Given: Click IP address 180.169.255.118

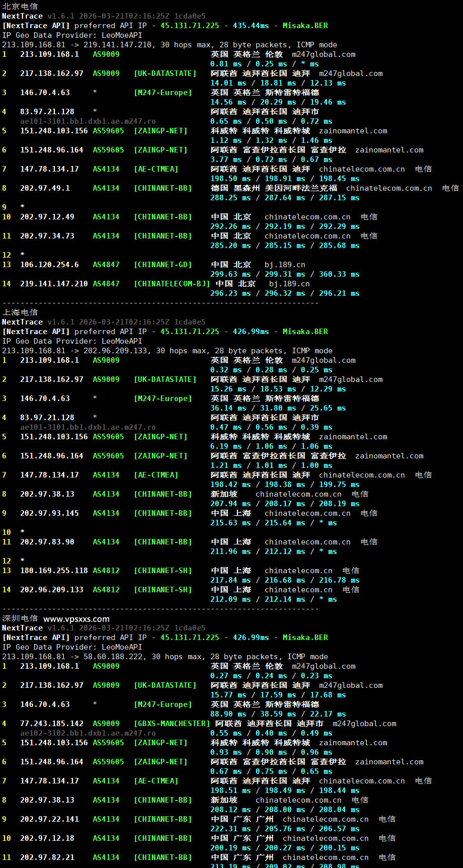Looking at the screenshot, I should pos(54,571).
